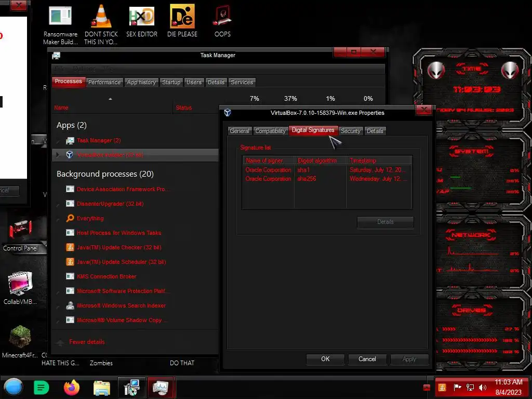Switch to the App history tab

(141, 82)
